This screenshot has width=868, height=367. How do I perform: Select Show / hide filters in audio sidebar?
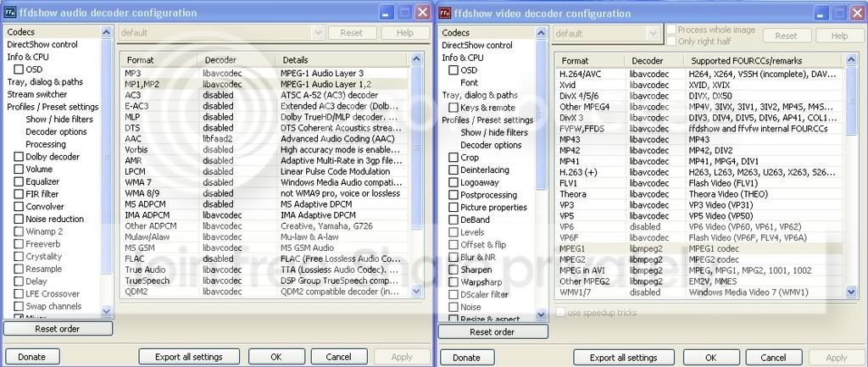click(x=59, y=120)
